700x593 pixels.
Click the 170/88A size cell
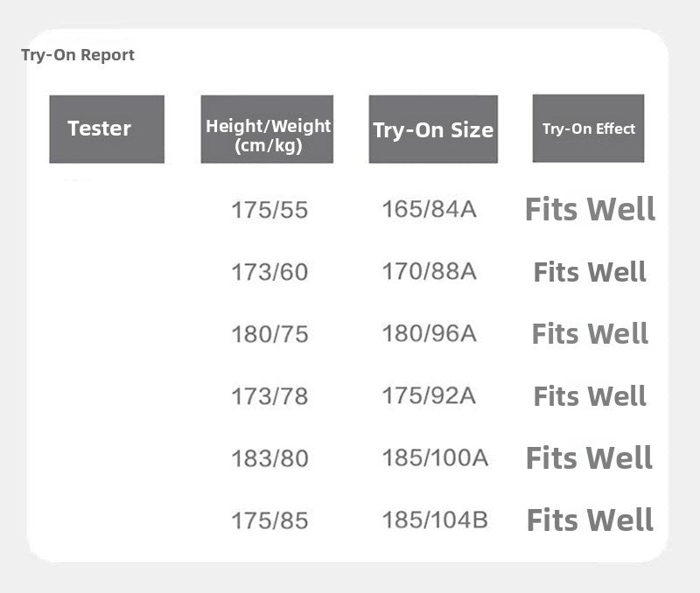pyautogui.click(x=429, y=272)
